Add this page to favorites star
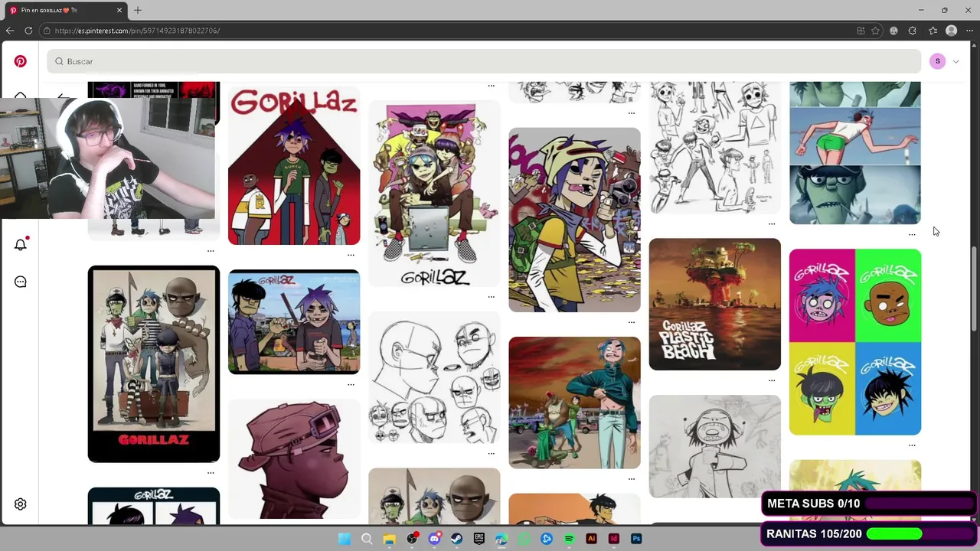Screen dimensions: 980x551 coord(875,31)
